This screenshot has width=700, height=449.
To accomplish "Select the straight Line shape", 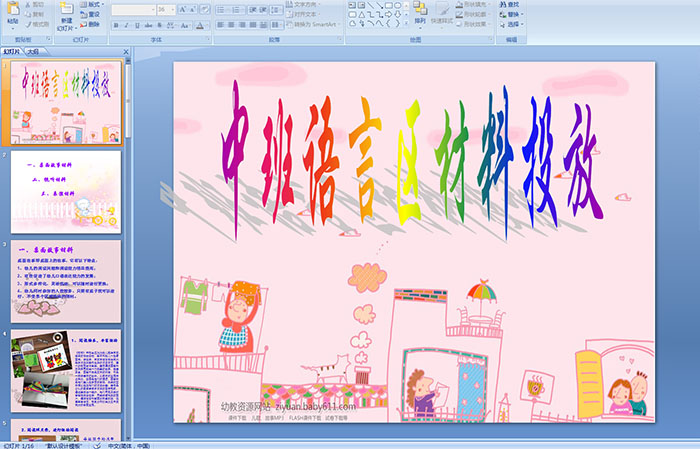I will point(371,5).
